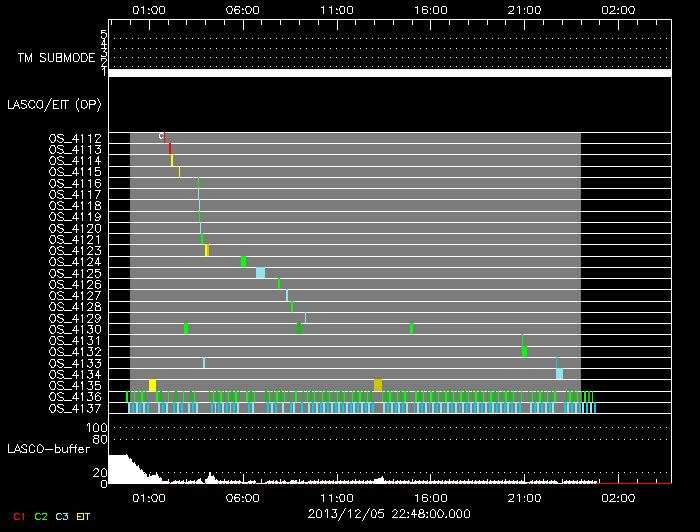This screenshot has height=532, width=700.
Task: Click the green C2 legend entry
Action: [x=40, y=516]
